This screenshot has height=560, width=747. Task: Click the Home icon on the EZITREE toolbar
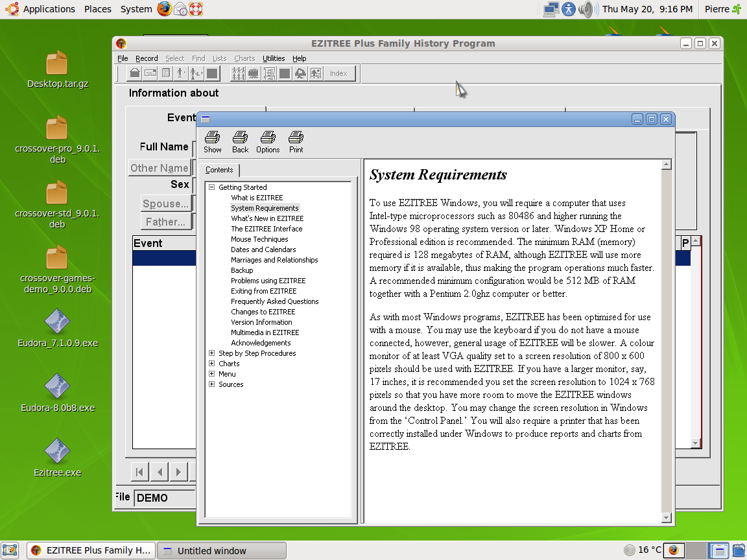click(x=134, y=73)
